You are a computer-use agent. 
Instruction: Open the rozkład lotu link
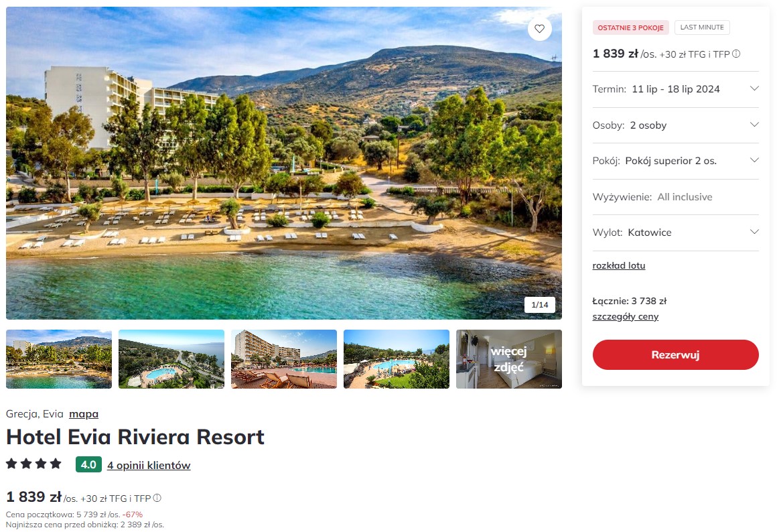click(618, 266)
